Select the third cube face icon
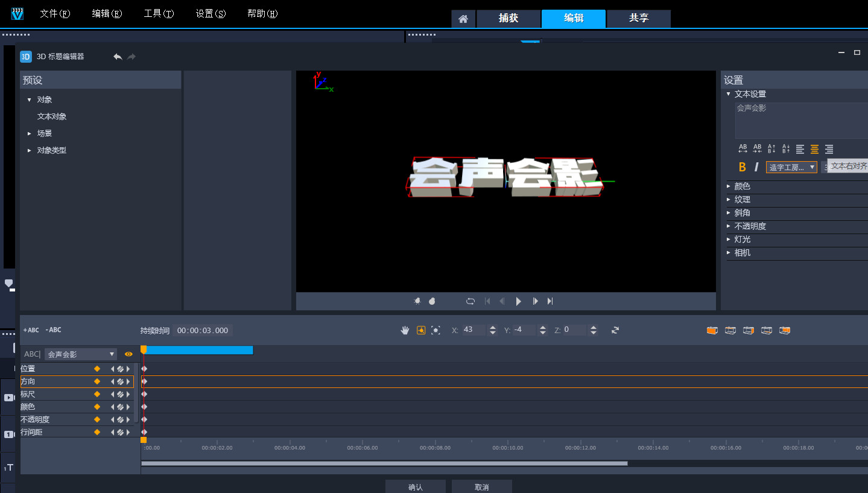868x493 pixels. tap(749, 330)
